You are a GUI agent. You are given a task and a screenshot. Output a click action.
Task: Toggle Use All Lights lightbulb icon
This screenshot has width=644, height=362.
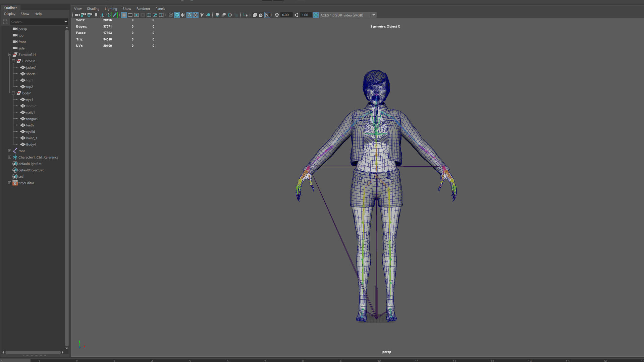tap(202, 15)
